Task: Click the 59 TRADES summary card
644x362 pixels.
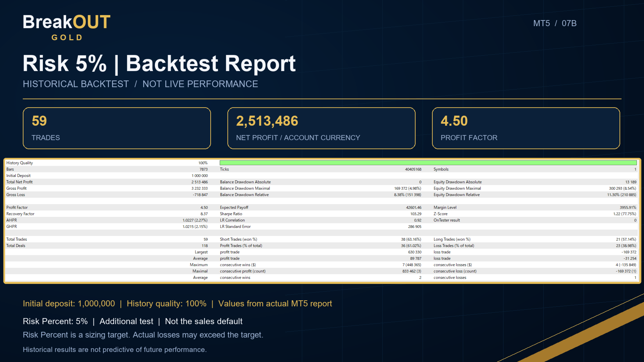Action: coord(117,128)
